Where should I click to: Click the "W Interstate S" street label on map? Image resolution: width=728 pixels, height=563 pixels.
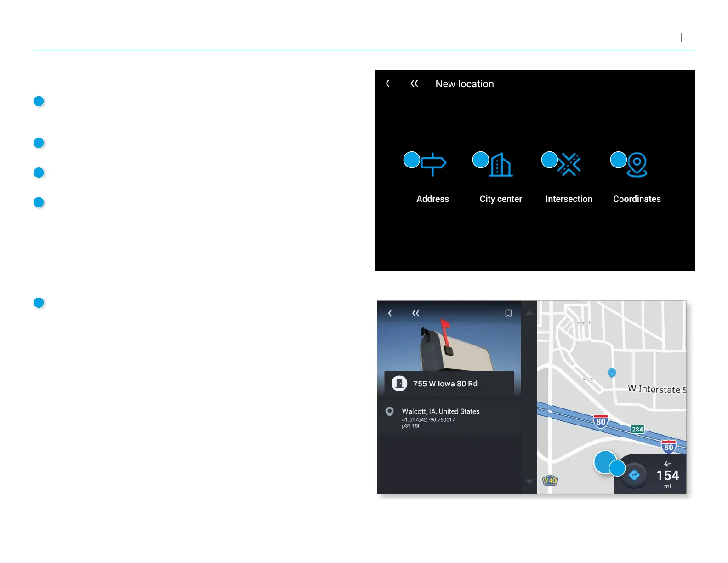(x=657, y=389)
